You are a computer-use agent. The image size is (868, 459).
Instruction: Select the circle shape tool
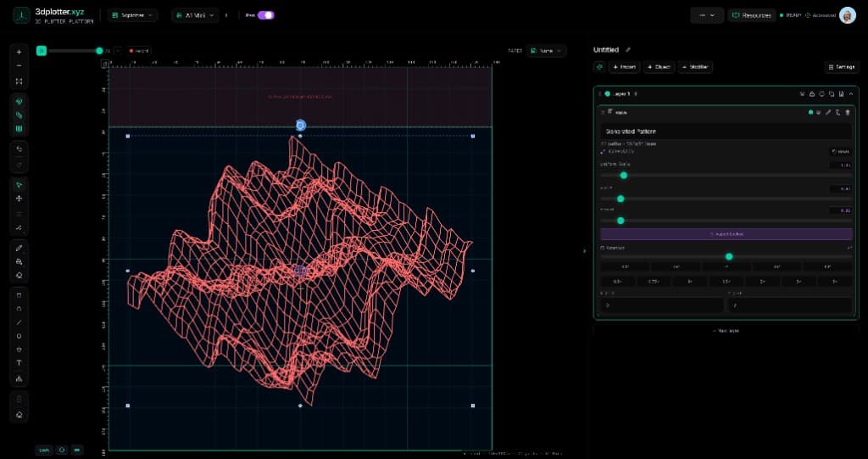click(x=19, y=336)
